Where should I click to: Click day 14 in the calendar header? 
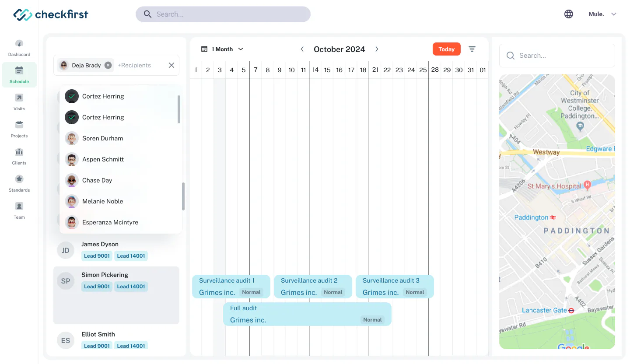pos(315,70)
